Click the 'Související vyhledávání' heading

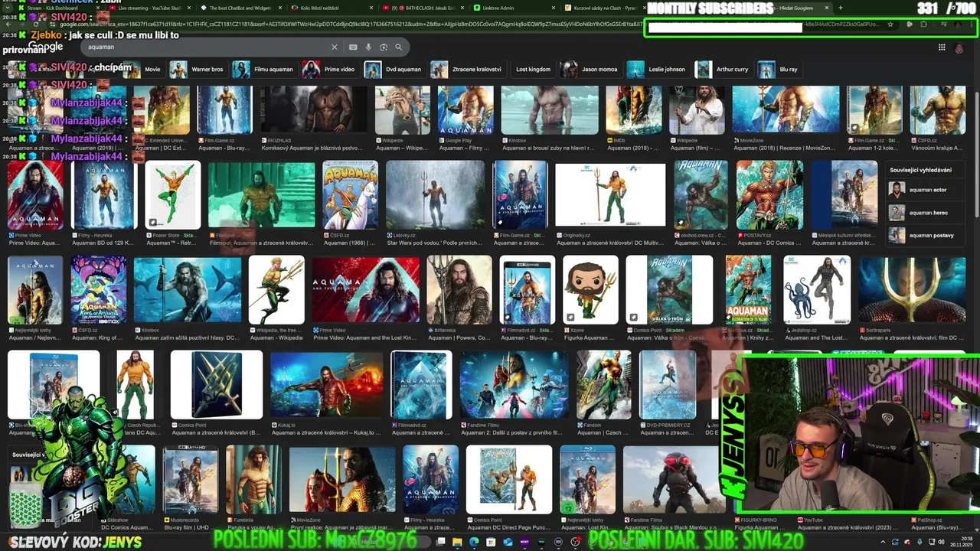921,170
